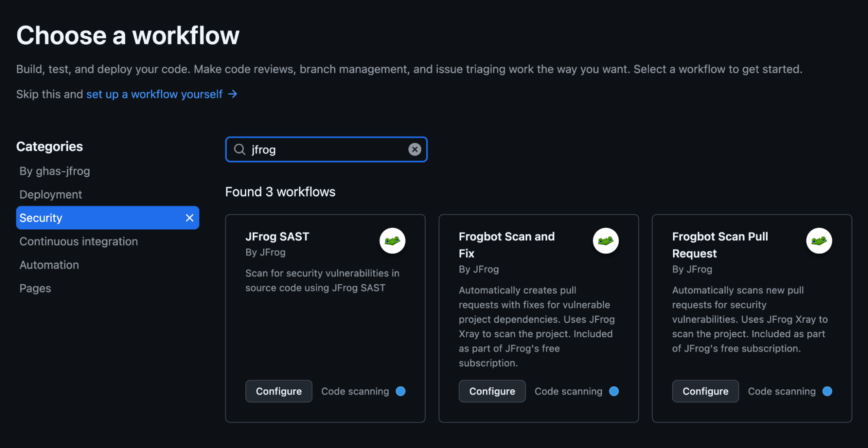Filter workflows by Continuous integration

(x=78, y=241)
